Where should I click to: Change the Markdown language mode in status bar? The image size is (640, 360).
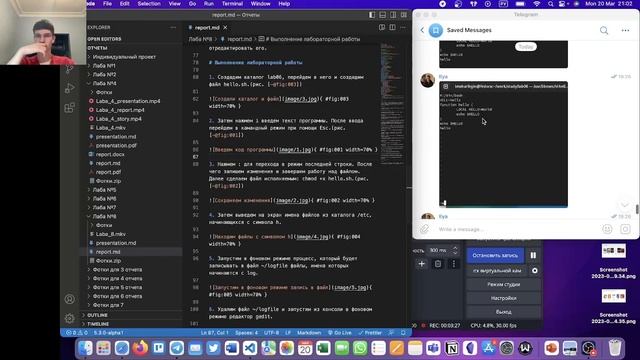(309, 333)
